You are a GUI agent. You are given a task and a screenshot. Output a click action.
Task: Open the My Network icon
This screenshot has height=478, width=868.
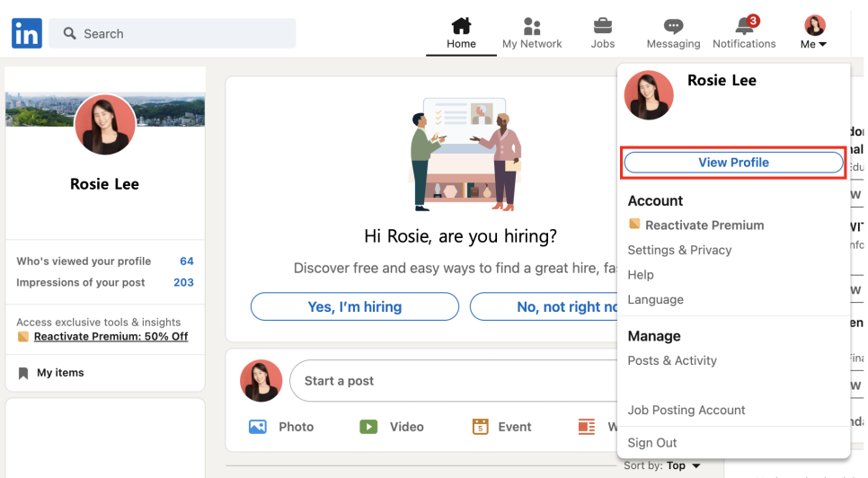[532, 25]
